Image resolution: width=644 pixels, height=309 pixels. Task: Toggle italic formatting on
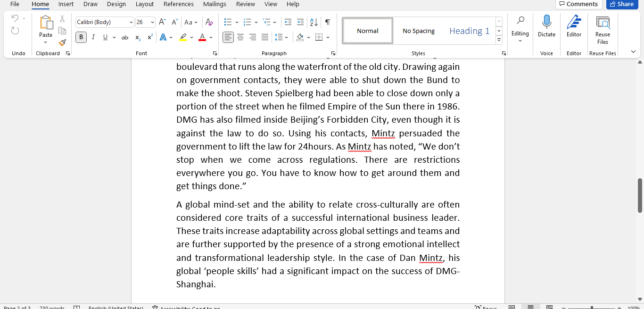point(93,37)
